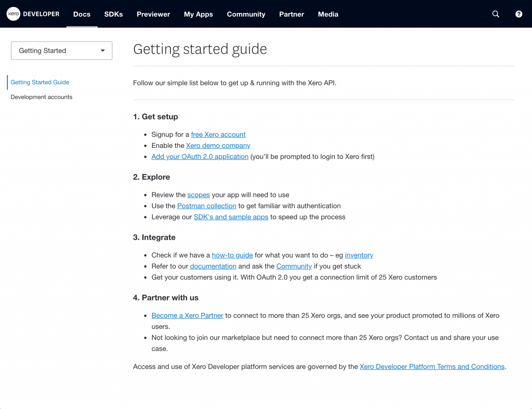Open the search icon
This screenshot has height=409, width=532.
click(x=495, y=14)
